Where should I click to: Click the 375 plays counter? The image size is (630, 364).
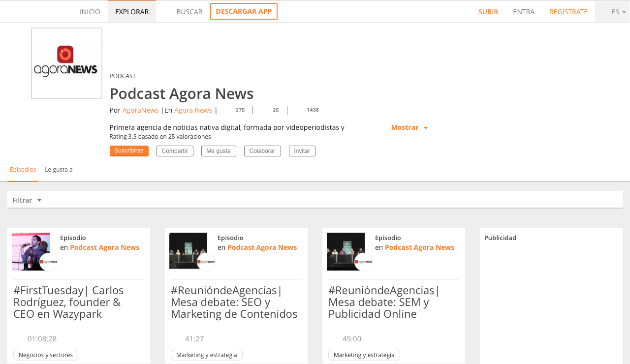[x=240, y=110]
